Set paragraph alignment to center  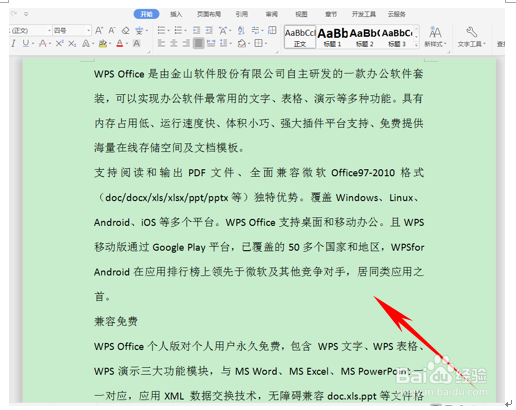174,43
